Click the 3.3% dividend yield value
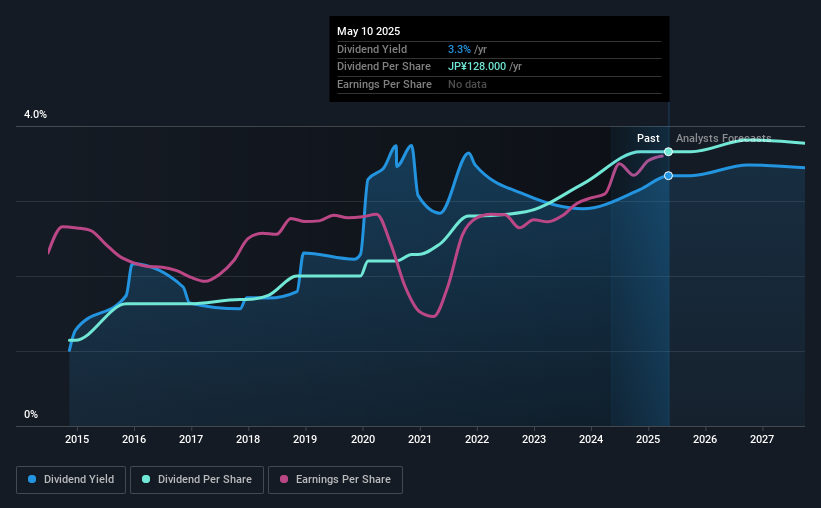 point(459,49)
